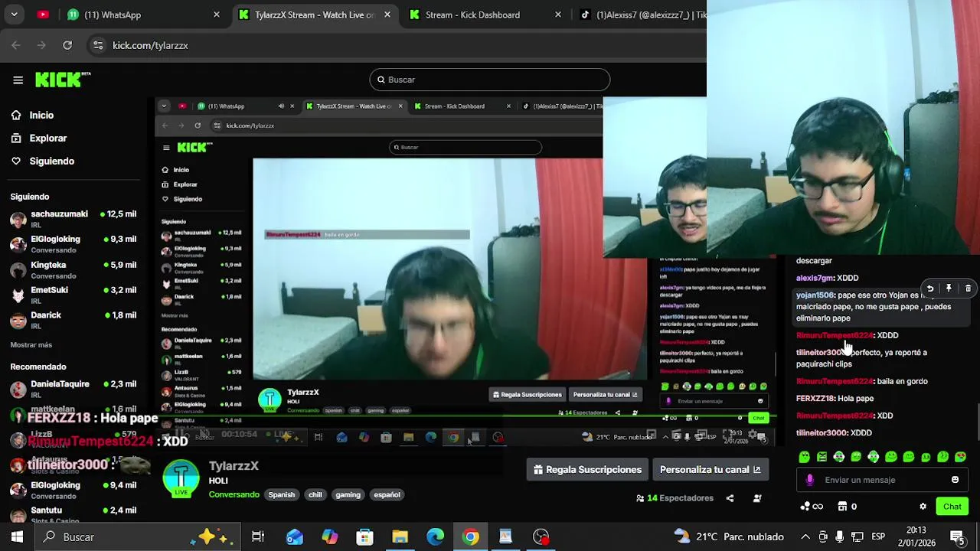This screenshot has width=980, height=551.
Task: Open Daarick channel in sidebar
Action: click(x=73, y=320)
